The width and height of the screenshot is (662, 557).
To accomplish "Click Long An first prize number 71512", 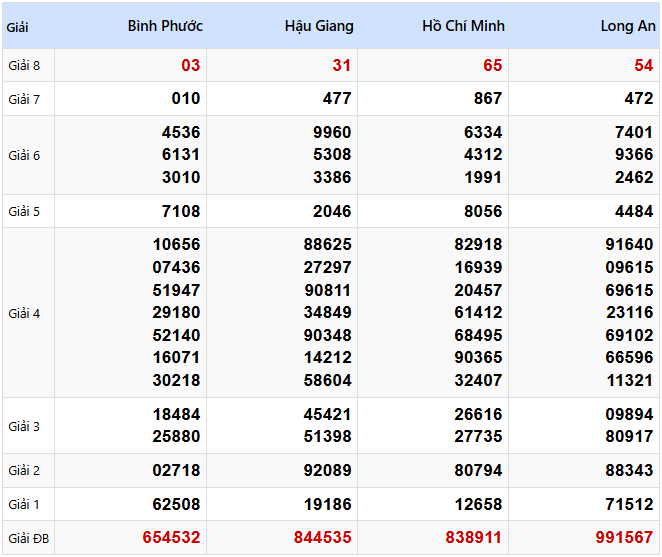I will click(629, 504).
